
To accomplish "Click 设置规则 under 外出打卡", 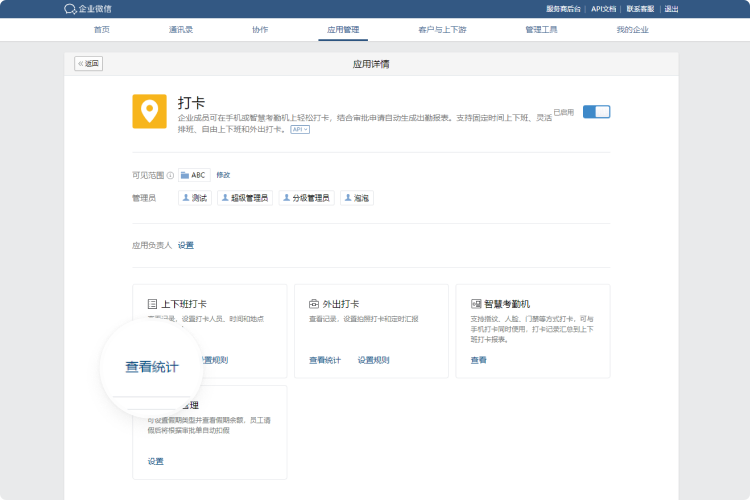I will coord(374,360).
